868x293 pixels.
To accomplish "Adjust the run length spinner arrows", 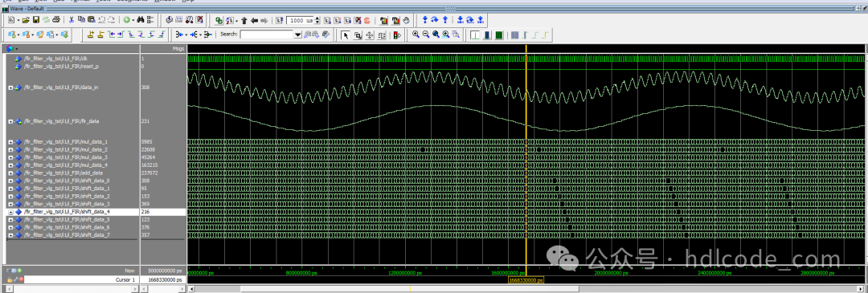I will [317, 20].
